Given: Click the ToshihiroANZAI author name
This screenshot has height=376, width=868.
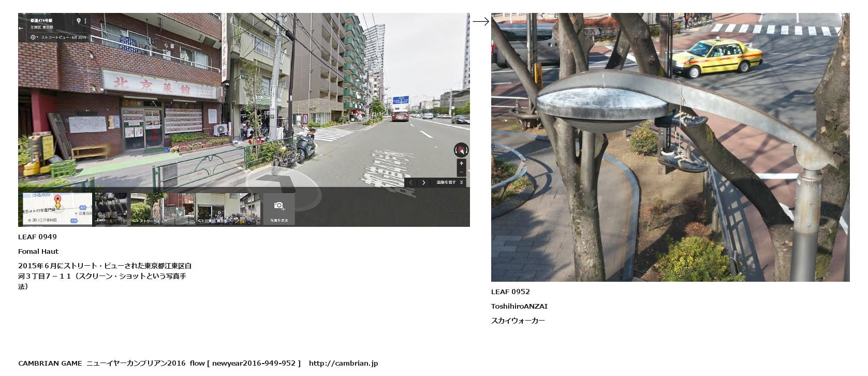Looking at the screenshot, I should tap(519, 306).
